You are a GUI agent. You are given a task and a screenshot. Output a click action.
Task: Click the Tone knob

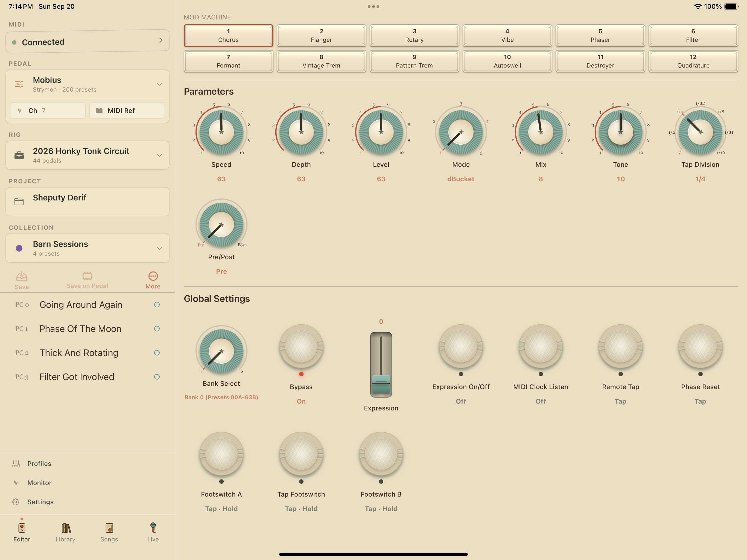(x=621, y=132)
